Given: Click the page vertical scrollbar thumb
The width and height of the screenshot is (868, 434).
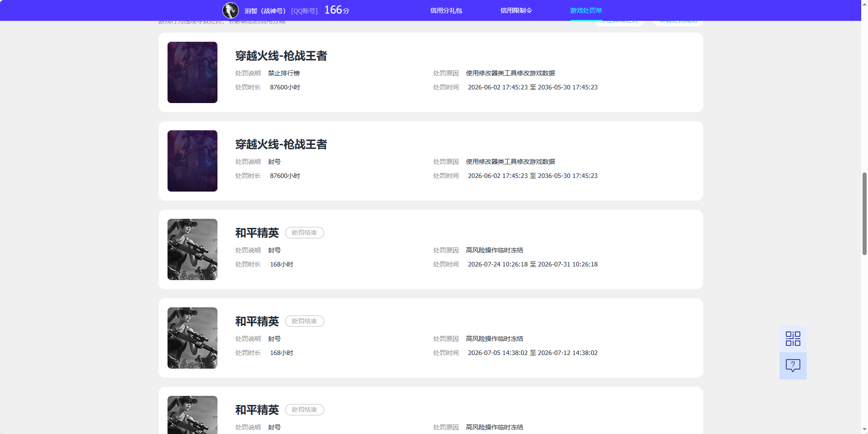Looking at the screenshot, I should (864, 213).
